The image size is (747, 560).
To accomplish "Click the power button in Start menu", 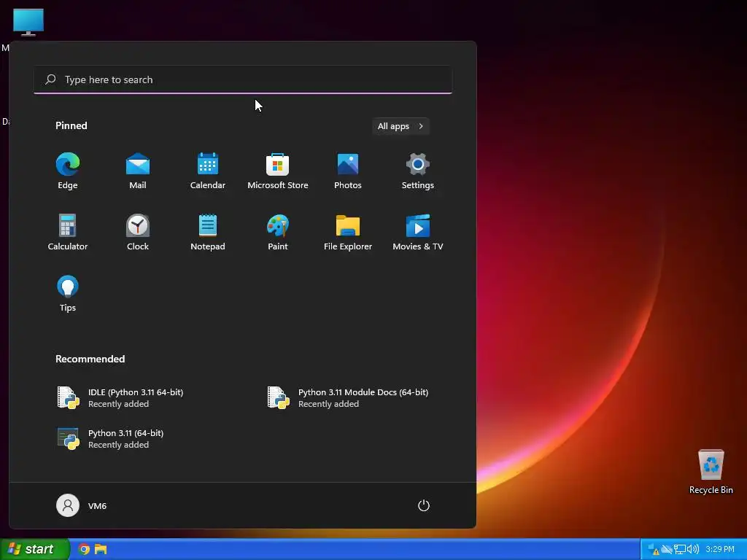I will (x=424, y=505).
